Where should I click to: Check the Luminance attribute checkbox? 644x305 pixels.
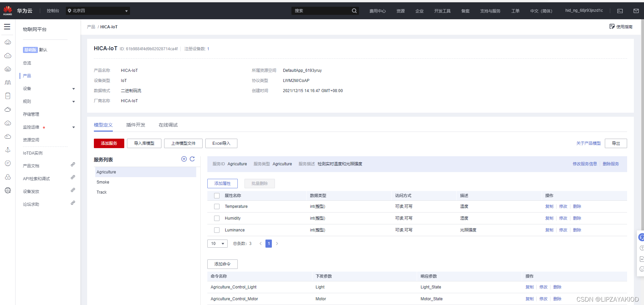217,230
